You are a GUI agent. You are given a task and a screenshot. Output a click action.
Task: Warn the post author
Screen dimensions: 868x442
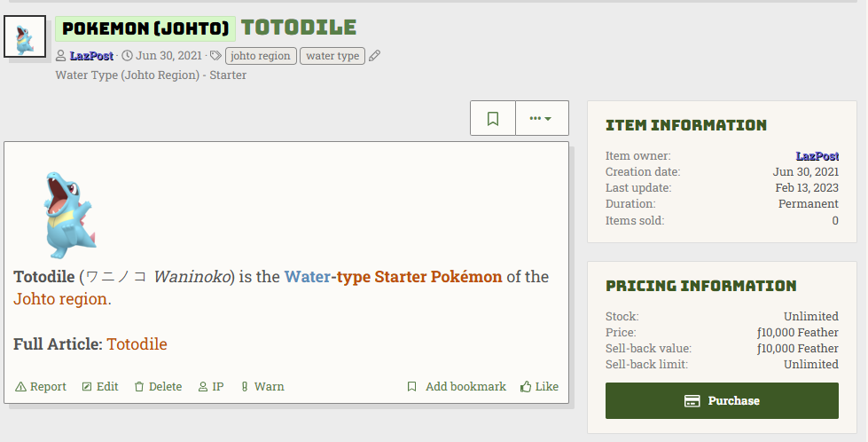pyautogui.click(x=262, y=387)
